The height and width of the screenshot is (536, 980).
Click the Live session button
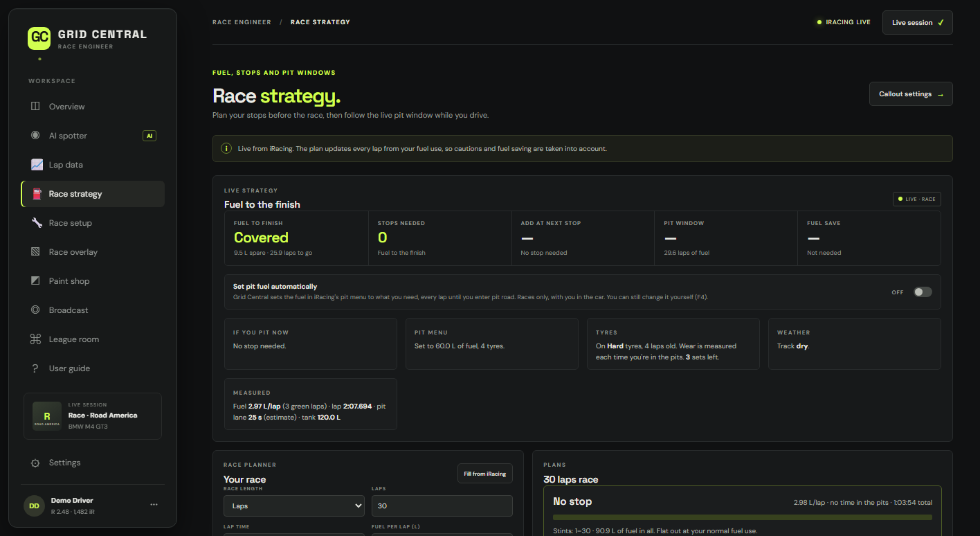point(918,22)
